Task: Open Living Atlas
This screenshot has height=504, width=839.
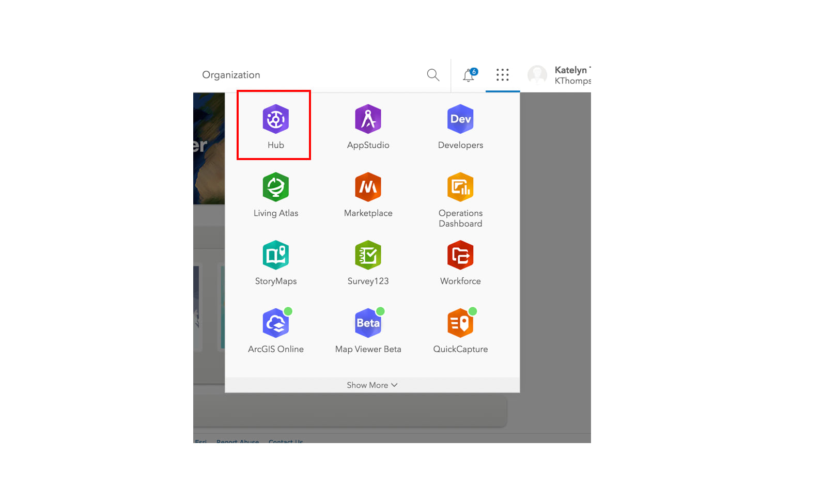Action: point(275,195)
